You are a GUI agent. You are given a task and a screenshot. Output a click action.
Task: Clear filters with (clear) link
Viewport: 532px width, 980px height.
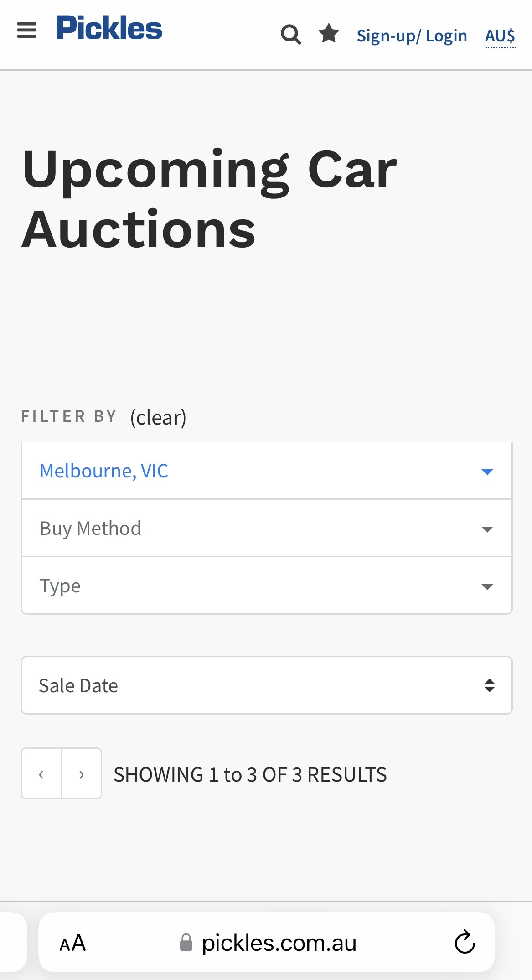click(x=158, y=417)
